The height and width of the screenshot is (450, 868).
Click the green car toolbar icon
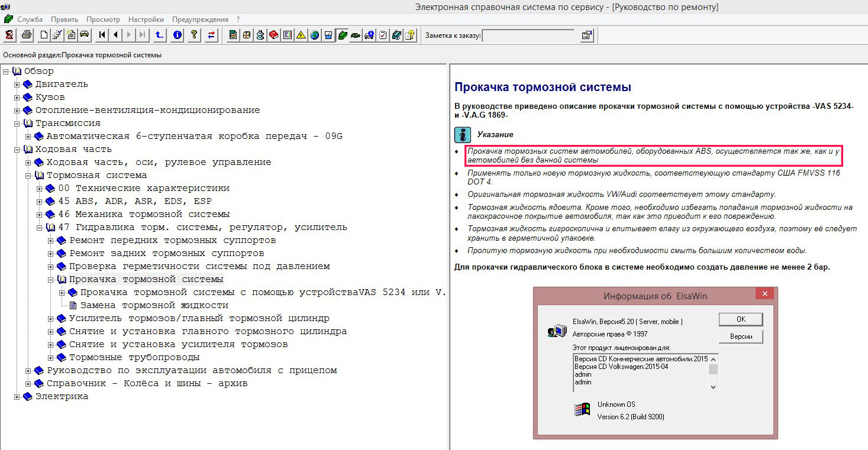pos(355,35)
